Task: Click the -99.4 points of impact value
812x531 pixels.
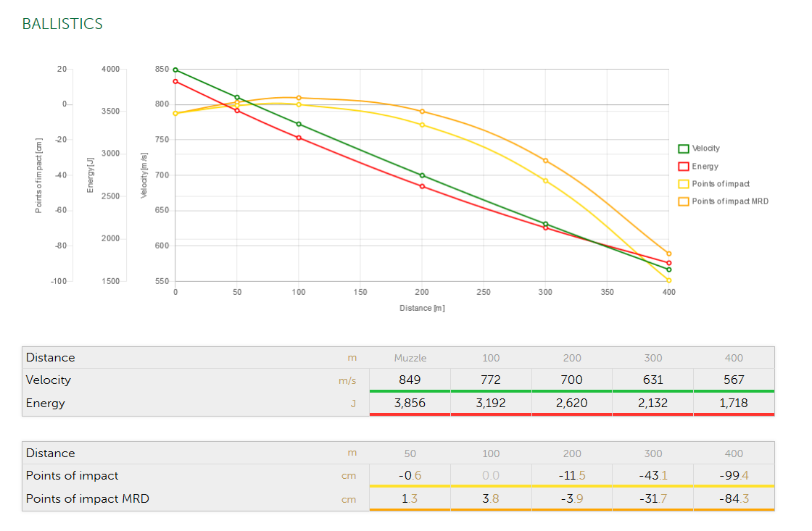Action: coord(733,475)
